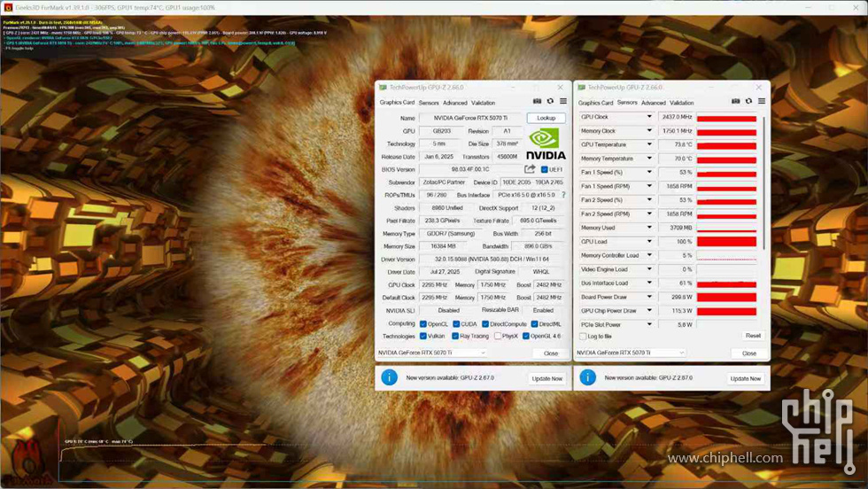Toggle the OpenGL 4.6 checkbox
The width and height of the screenshot is (868, 489).
(x=526, y=336)
